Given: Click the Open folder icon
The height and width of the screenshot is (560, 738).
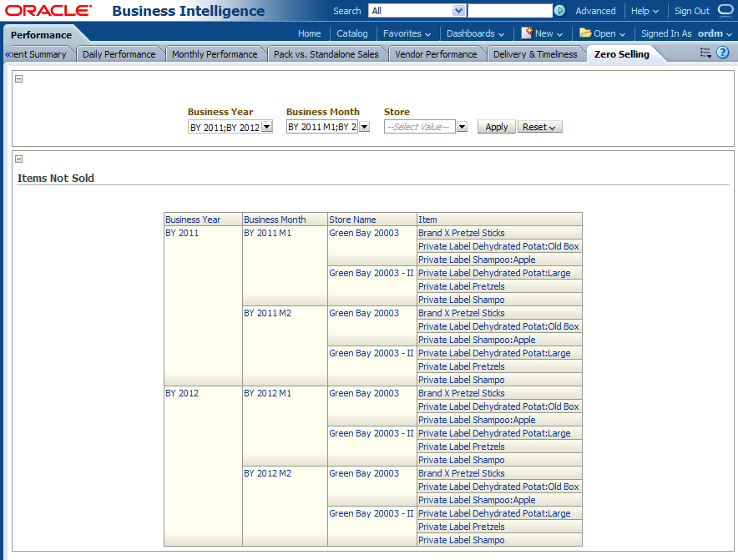Looking at the screenshot, I should (585, 33).
